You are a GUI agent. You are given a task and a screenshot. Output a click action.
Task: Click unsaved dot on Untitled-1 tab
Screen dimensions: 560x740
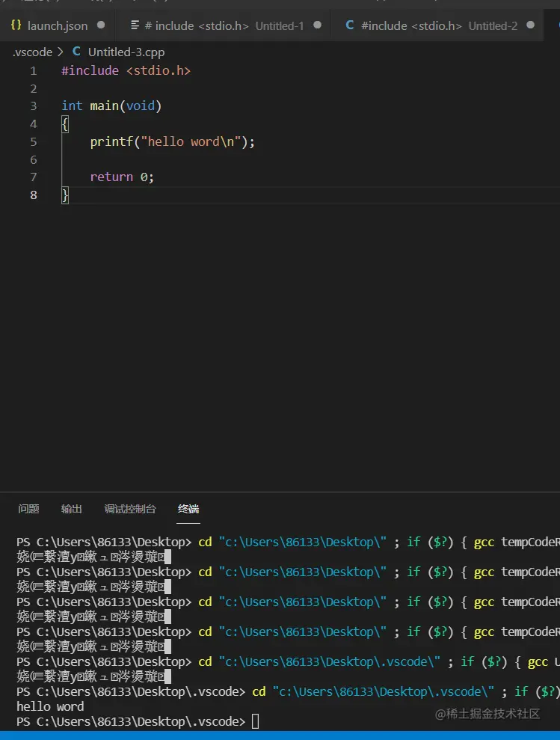pyautogui.click(x=318, y=25)
